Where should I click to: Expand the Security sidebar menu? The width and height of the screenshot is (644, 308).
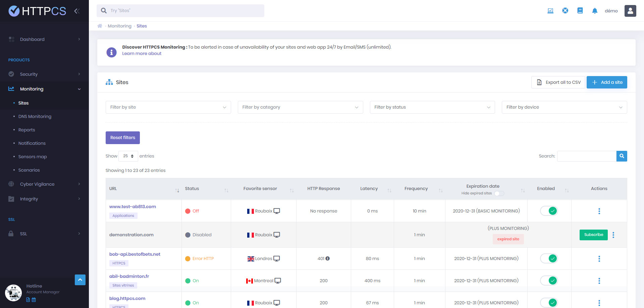pos(44,74)
